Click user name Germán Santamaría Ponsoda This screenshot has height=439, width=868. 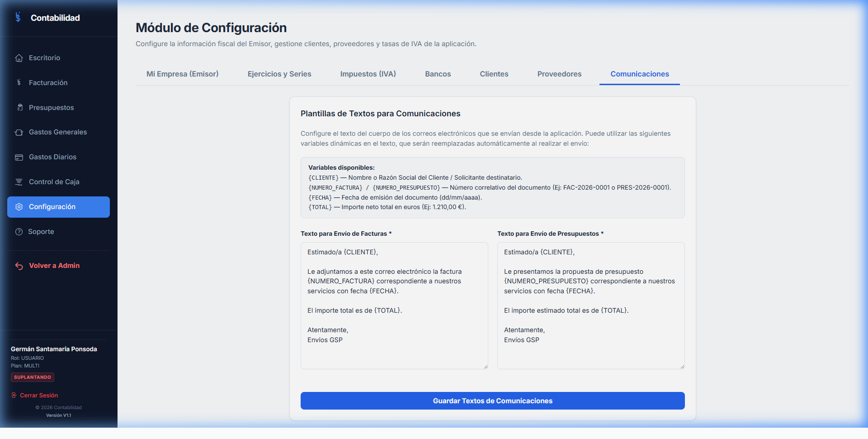pyautogui.click(x=54, y=349)
